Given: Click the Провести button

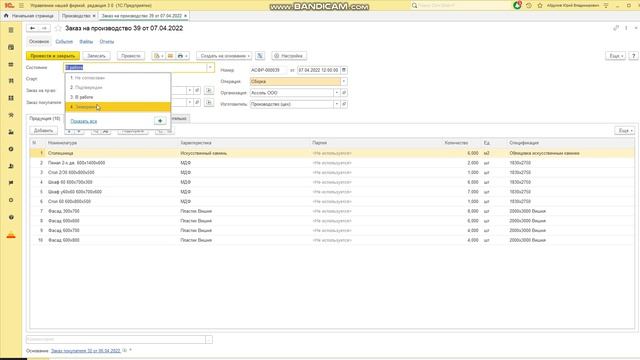Looking at the screenshot, I should click(131, 56).
